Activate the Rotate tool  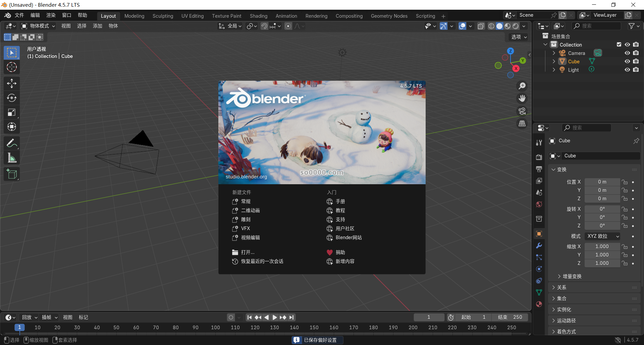tap(12, 98)
